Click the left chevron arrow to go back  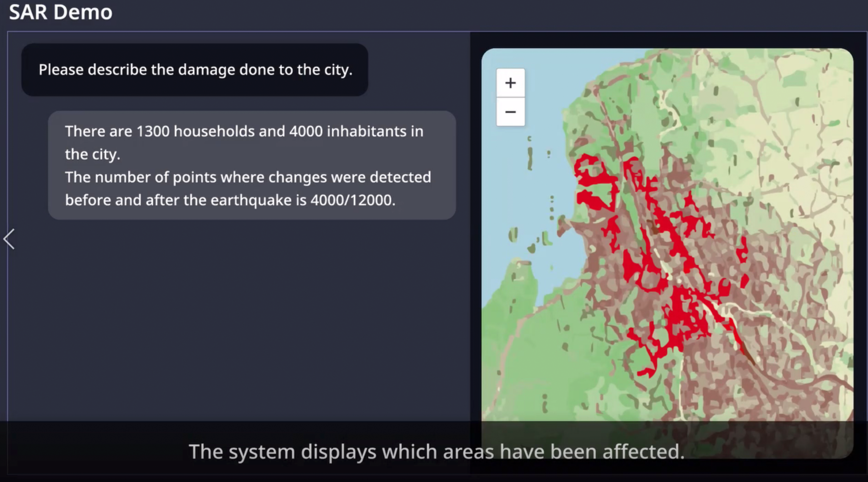[x=9, y=239]
